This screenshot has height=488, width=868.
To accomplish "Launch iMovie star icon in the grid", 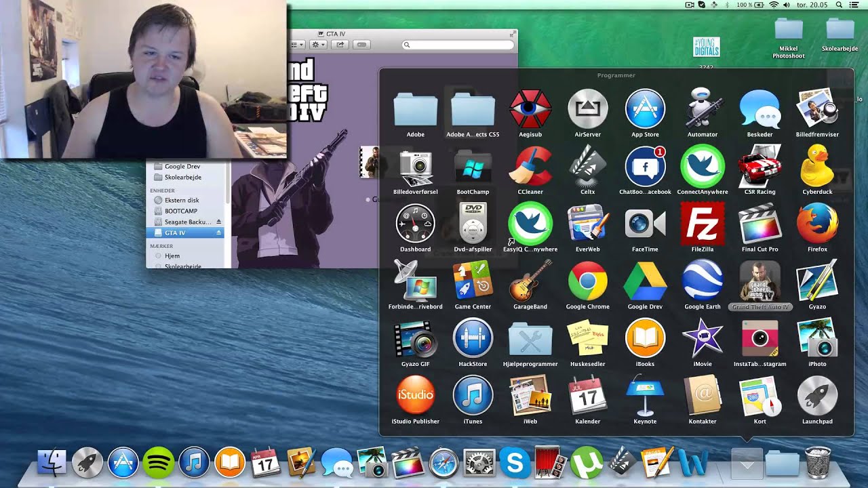I will [703, 338].
